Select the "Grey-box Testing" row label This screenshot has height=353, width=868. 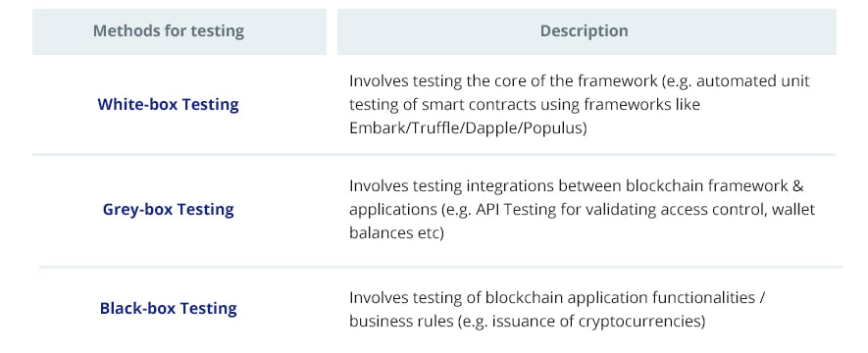click(x=169, y=209)
